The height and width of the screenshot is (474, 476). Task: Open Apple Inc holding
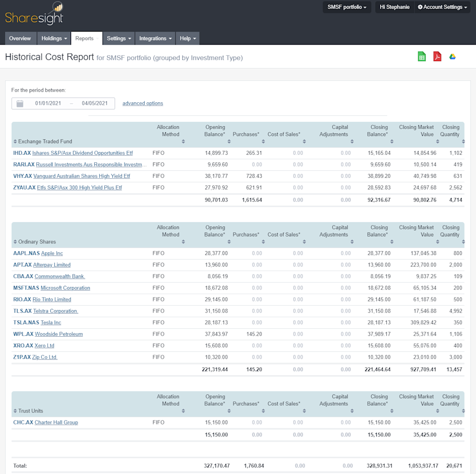pos(52,253)
